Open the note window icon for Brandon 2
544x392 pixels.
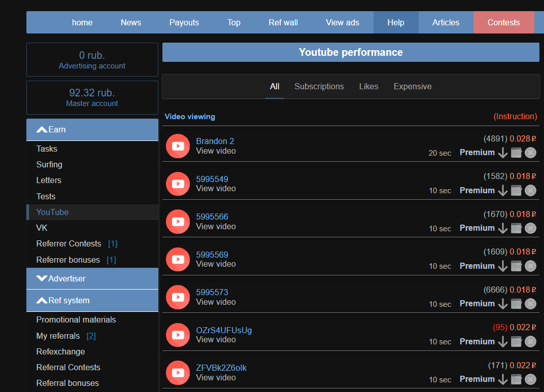[516, 153]
